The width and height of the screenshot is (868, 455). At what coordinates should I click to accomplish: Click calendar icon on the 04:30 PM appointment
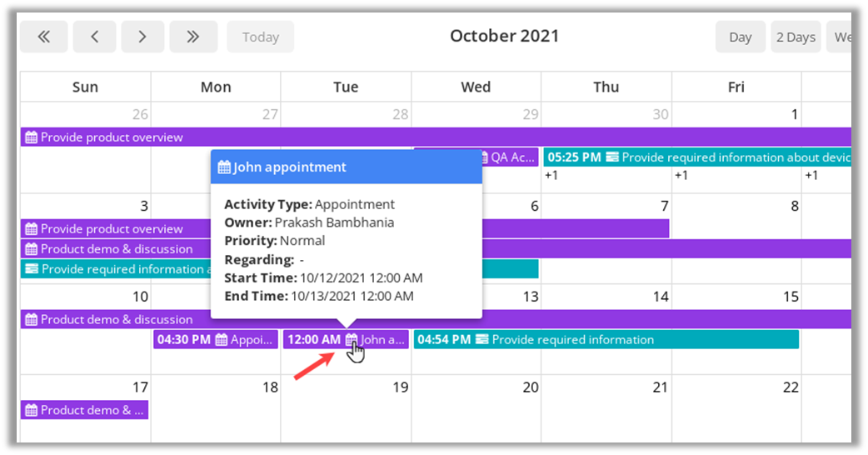tap(221, 340)
